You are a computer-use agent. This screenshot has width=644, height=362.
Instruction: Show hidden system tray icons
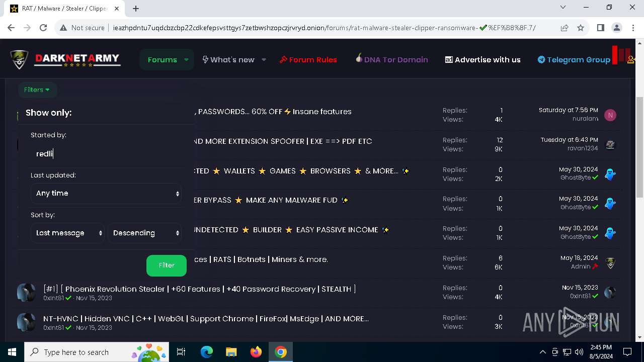(x=542, y=352)
